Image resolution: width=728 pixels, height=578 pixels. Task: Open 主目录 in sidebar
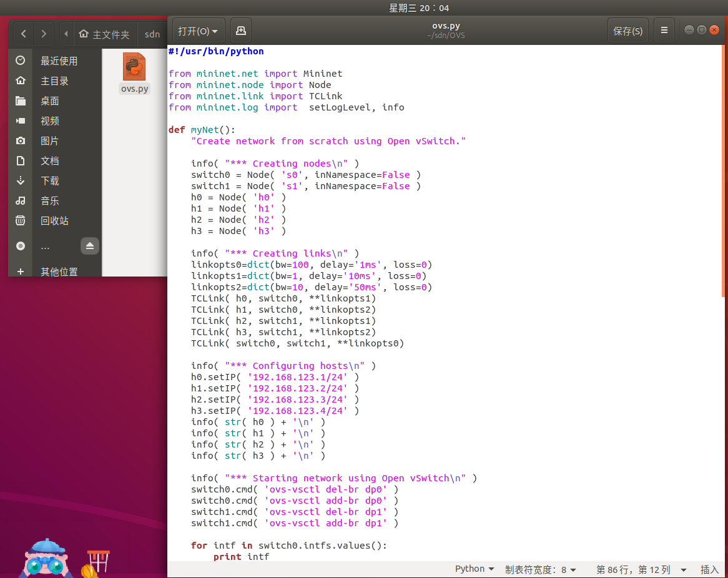54,81
